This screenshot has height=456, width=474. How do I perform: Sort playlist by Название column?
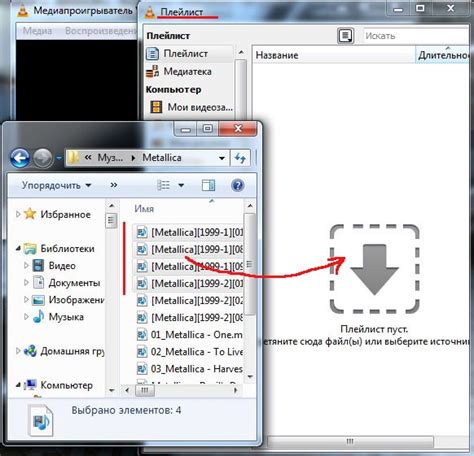coord(334,55)
